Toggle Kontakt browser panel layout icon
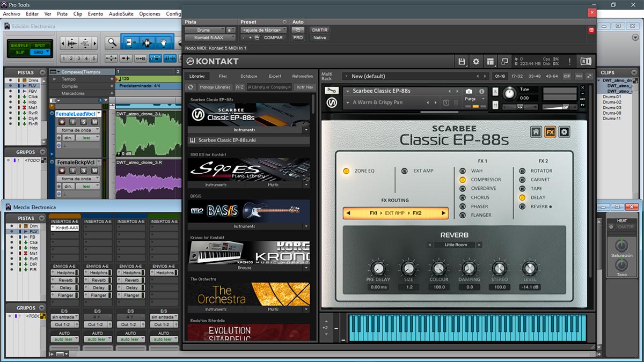Screen dimensions: 644x362 (x=491, y=62)
